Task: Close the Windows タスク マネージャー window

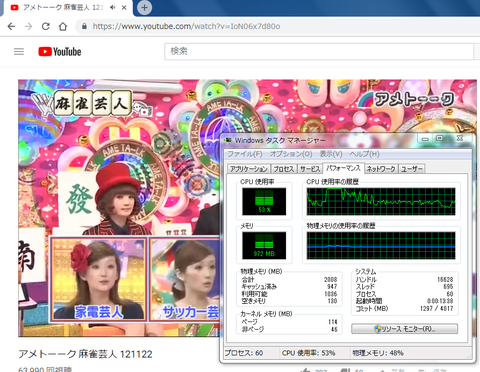Action: [460, 139]
